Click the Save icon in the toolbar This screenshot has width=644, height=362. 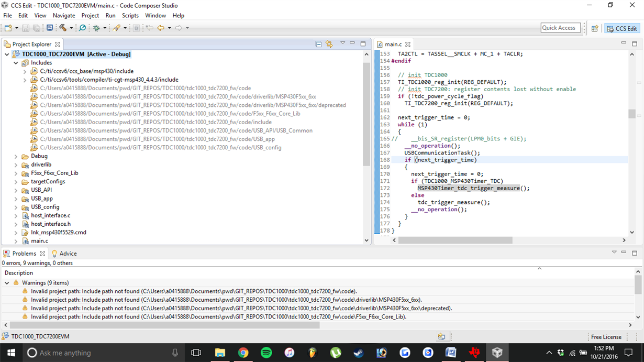(x=26, y=28)
